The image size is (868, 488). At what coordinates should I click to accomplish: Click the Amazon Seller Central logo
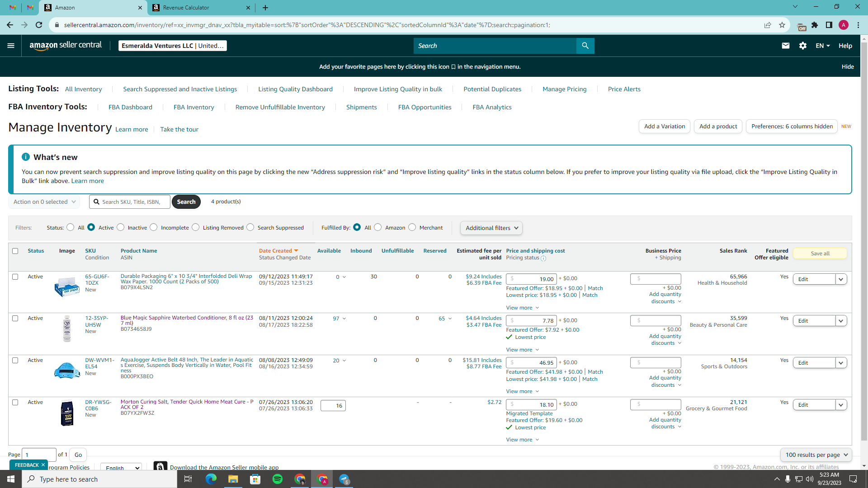click(x=66, y=46)
